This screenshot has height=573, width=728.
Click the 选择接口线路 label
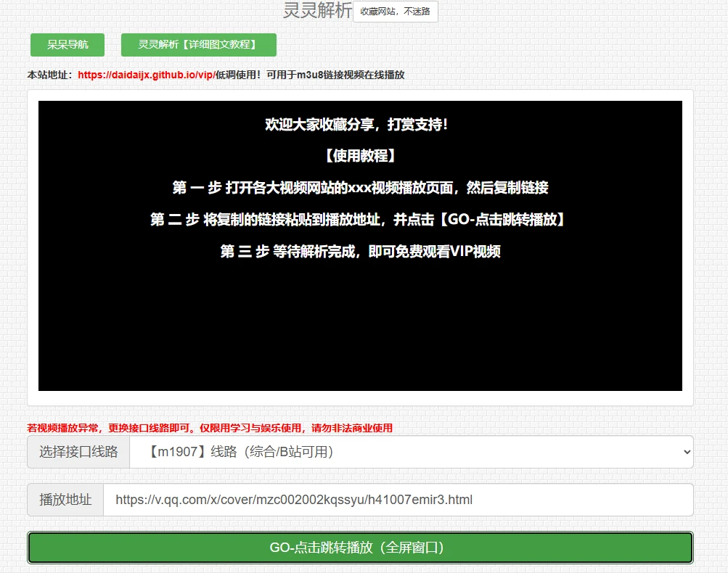pyautogui.click(x=78, y=452)
